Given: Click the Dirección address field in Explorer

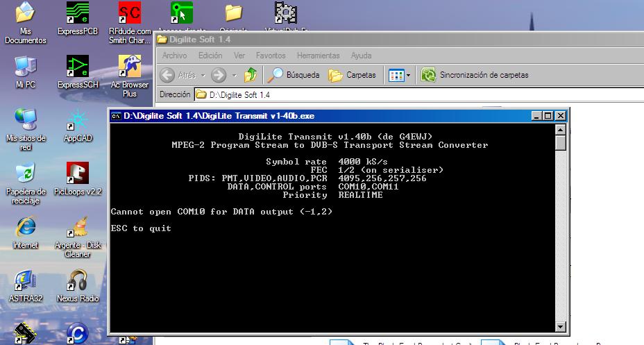Looking at the screenshot, I should (x=419, y=95).
